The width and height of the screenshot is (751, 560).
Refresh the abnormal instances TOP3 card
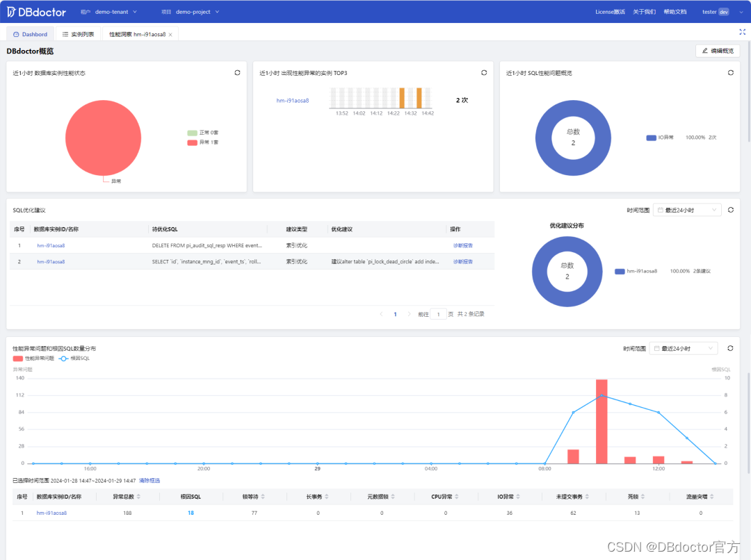point(484,73)
